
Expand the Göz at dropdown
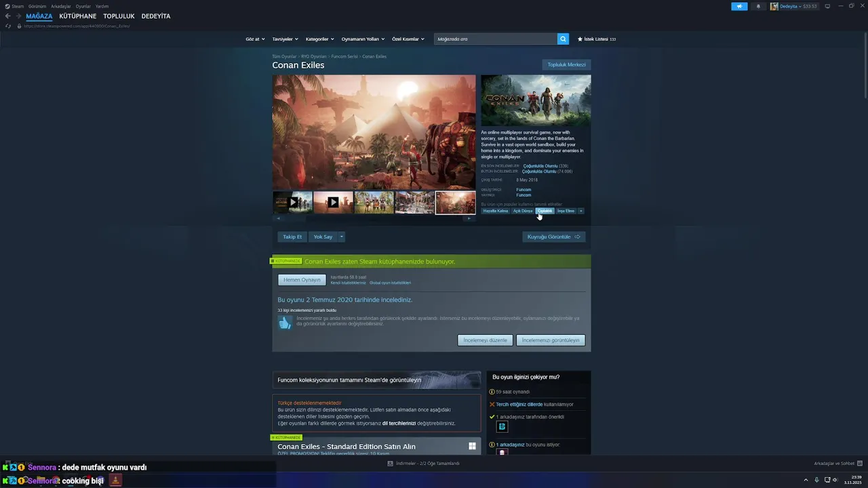[x=254, y=39]
